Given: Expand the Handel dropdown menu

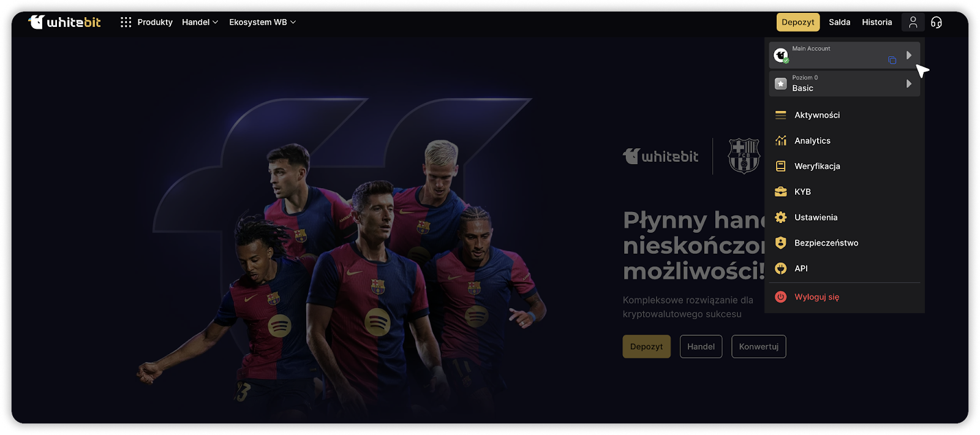Looking at the screenshot, I should point(200,22).
